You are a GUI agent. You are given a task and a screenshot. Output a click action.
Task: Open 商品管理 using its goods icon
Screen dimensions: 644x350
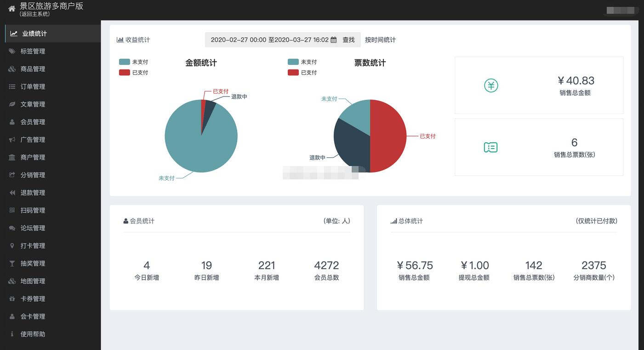[12, 69]
